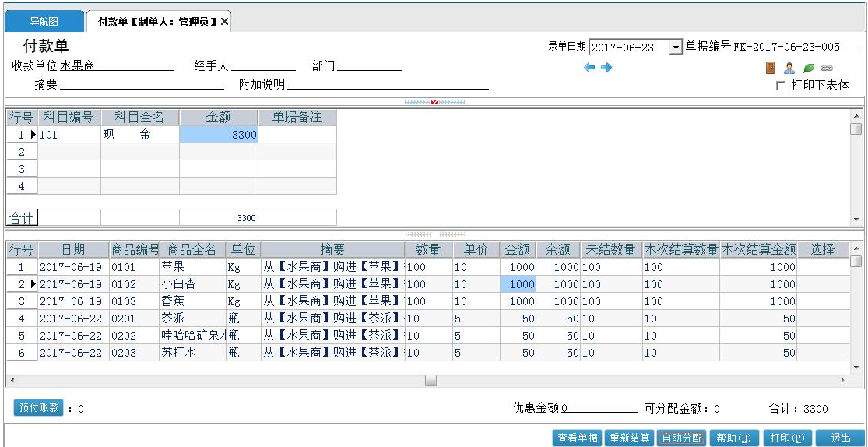This screenshot has width=868, height=447.
Task: Click the 自动分配 button
Action: point(682,438)
